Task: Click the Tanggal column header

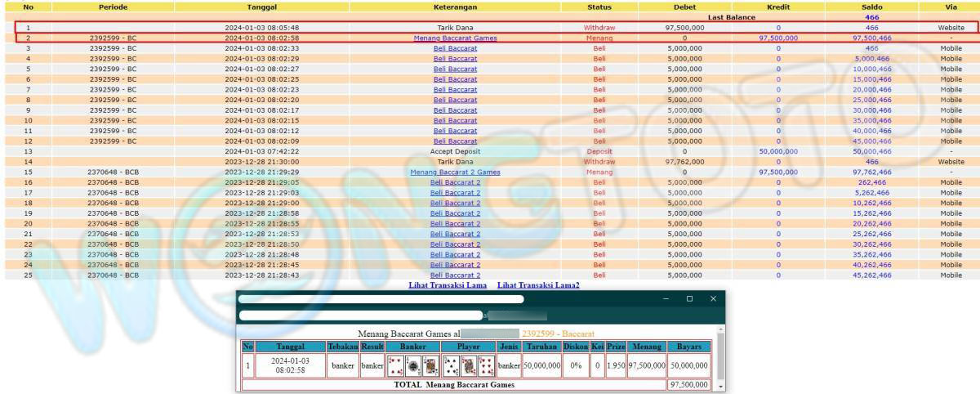Action: point(261,7)
